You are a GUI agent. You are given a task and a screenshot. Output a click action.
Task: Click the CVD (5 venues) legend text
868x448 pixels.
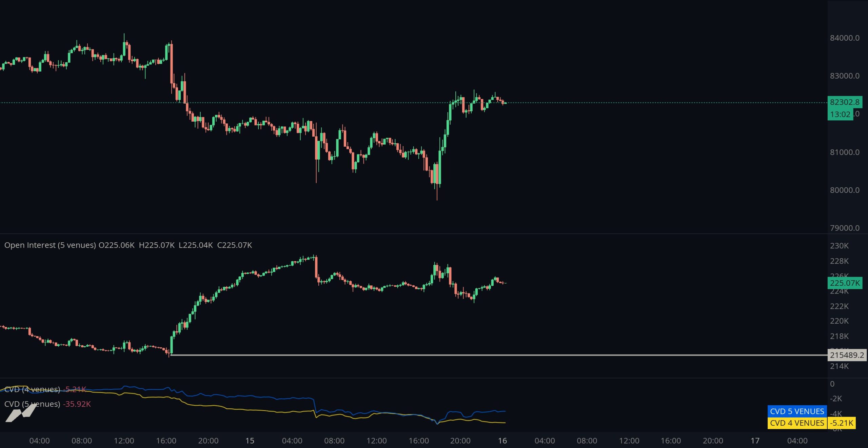pyautogui.click(x=32, y=404)
